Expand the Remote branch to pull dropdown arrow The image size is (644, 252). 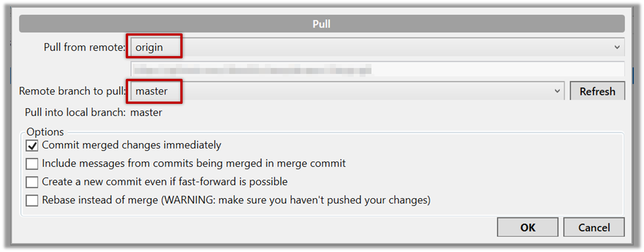(x=557, y=91)
